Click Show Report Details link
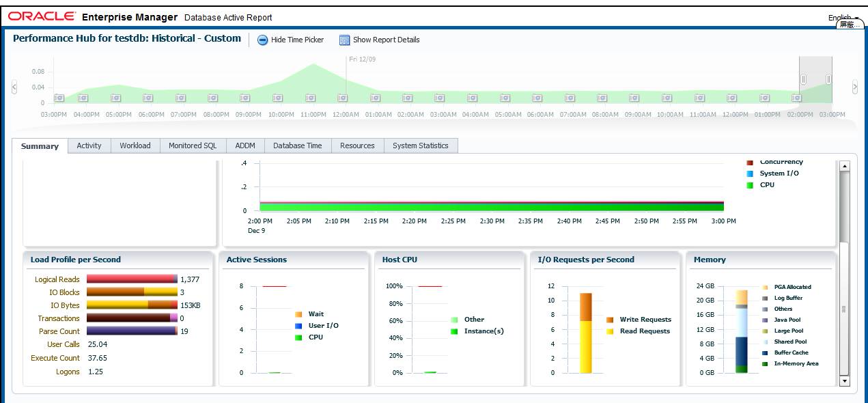This screenshot has width=868, height=403. pyautogui.click(x=386, y=40)
